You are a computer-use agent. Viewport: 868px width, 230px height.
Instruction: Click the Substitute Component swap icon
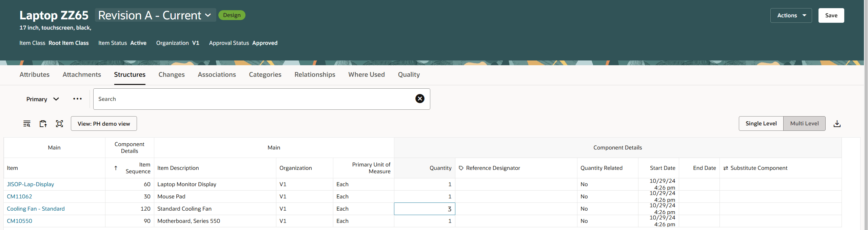click(x=726, y=168)
